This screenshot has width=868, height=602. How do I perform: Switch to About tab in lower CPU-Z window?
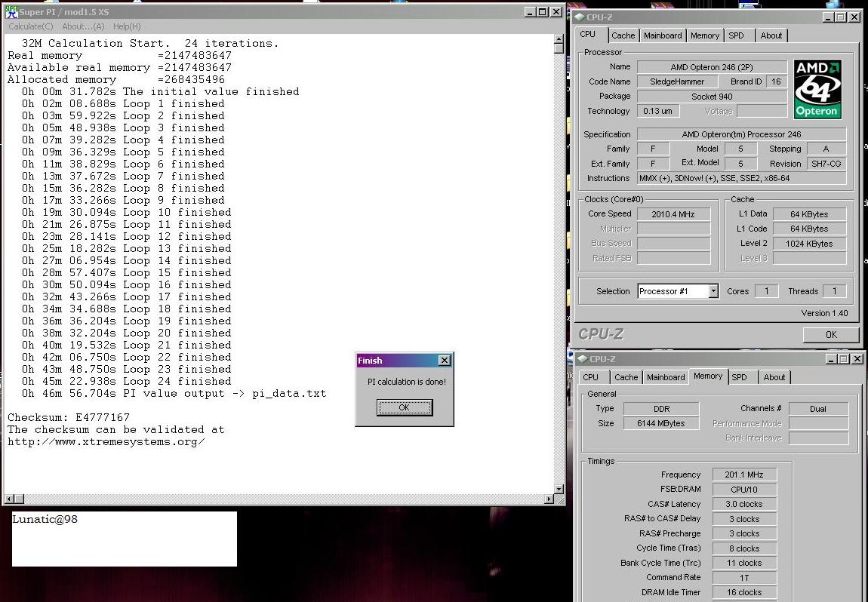[774, 377]
